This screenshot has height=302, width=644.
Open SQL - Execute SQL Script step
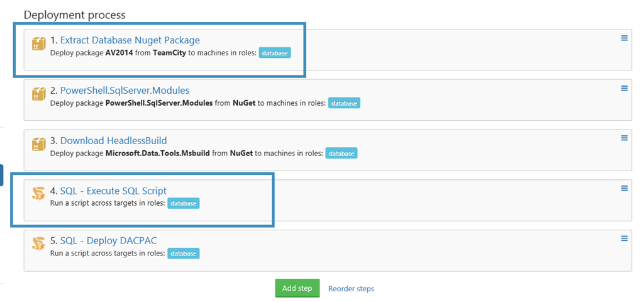(x=113, y=191)
